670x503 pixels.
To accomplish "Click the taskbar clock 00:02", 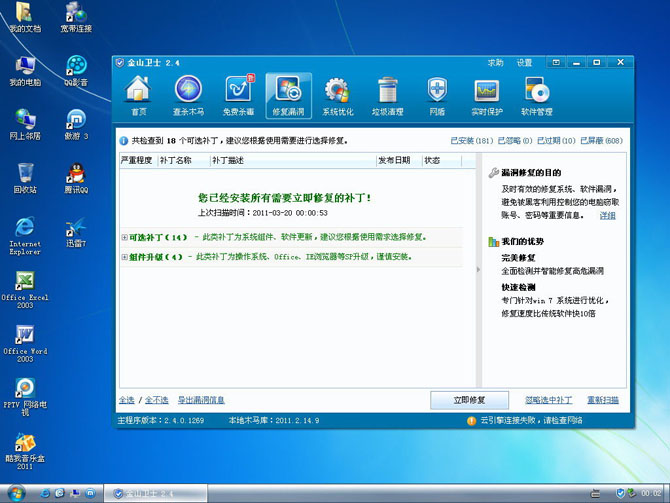I will tap(651, 494).
